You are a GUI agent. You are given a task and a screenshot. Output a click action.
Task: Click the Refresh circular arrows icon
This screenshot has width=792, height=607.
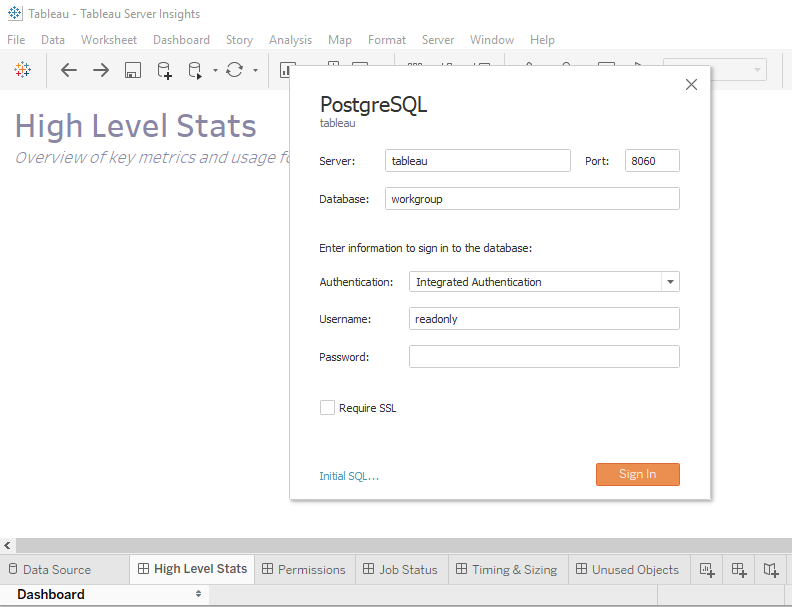coord(234,70)
